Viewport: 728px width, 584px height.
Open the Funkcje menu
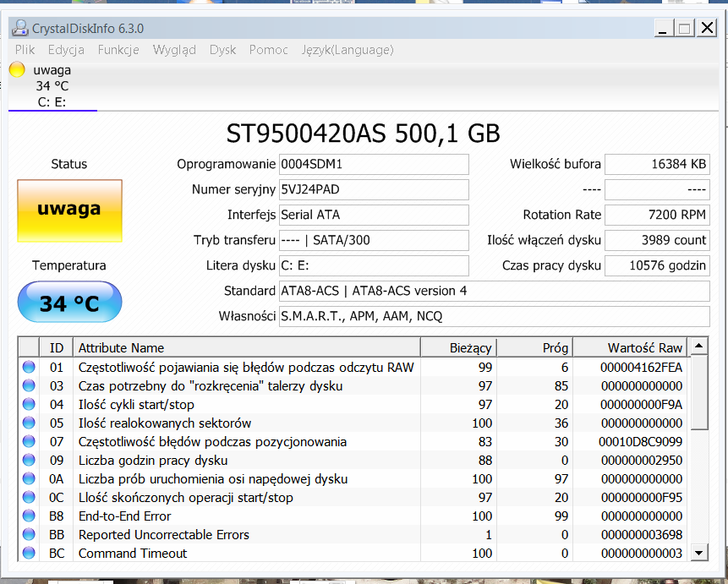pos(118,50)
